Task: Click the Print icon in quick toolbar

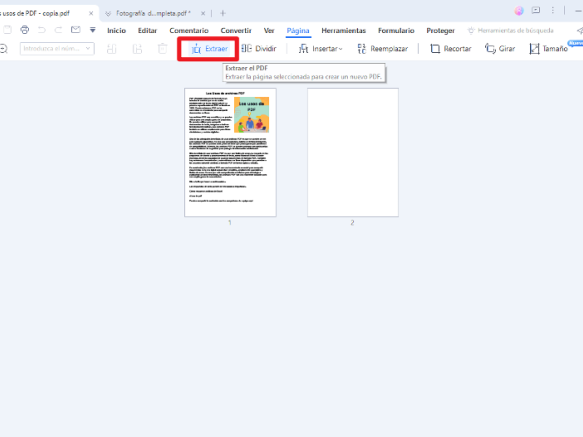Action: 25,30
